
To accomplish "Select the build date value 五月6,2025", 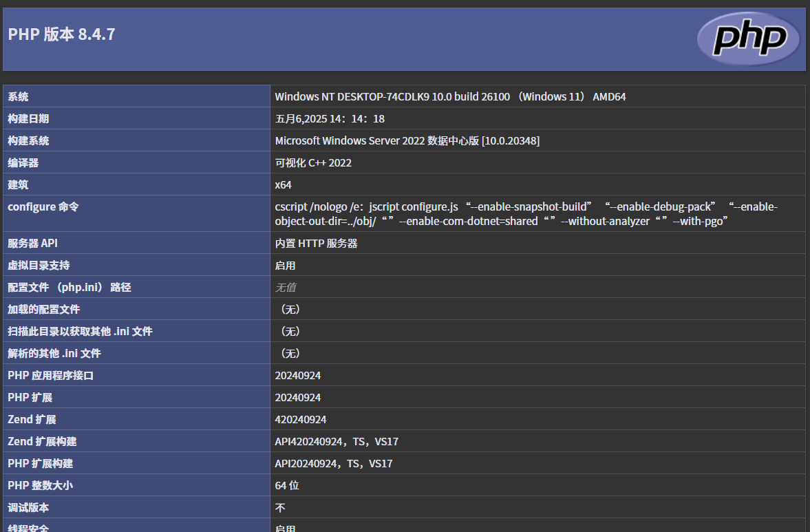I will click(330, 118).
